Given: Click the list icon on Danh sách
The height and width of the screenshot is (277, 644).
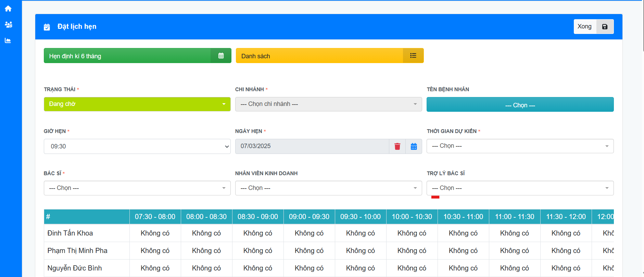Looking at the screenshot, I should (413, 56).
